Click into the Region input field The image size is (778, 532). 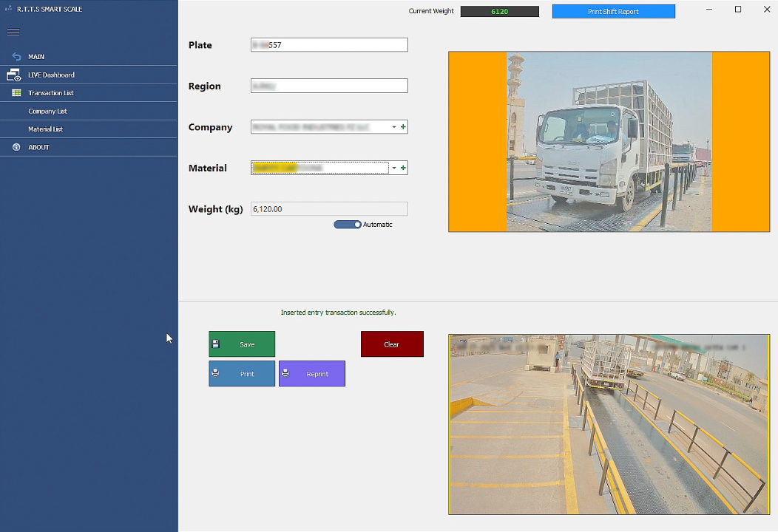(329, 86)
